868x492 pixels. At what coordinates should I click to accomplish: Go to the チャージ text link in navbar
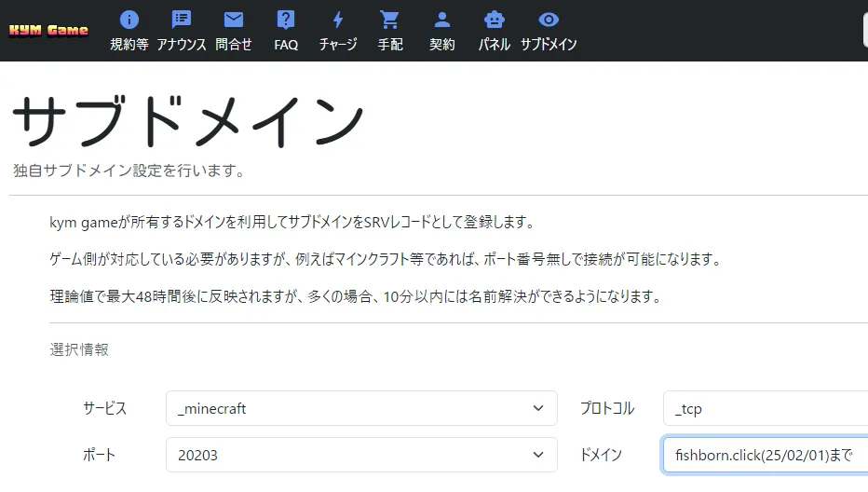[338, 45]
